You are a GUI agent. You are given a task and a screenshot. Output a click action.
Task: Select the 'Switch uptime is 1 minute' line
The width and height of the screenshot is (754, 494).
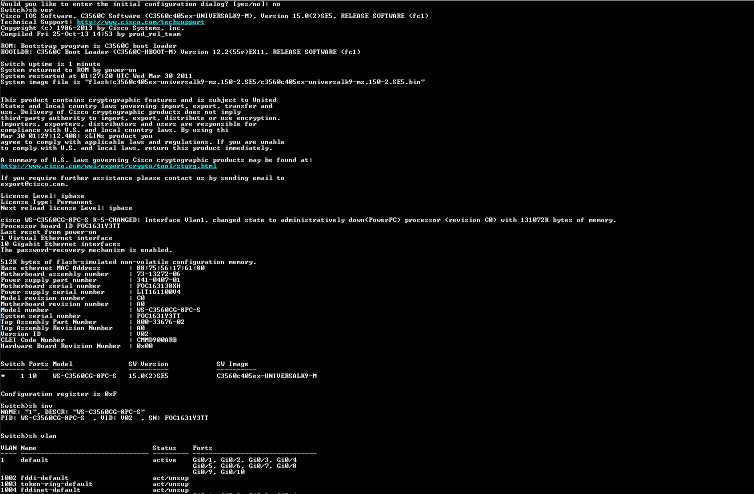tap(50, 64)
